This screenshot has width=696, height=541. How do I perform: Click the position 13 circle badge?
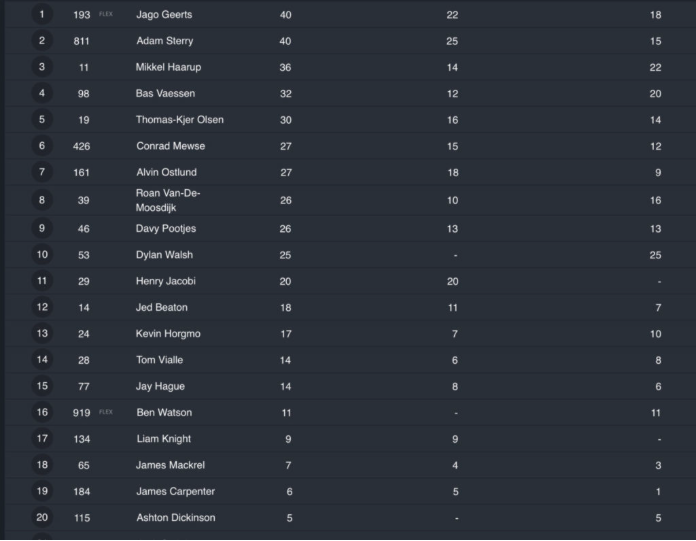click(42, 334)
